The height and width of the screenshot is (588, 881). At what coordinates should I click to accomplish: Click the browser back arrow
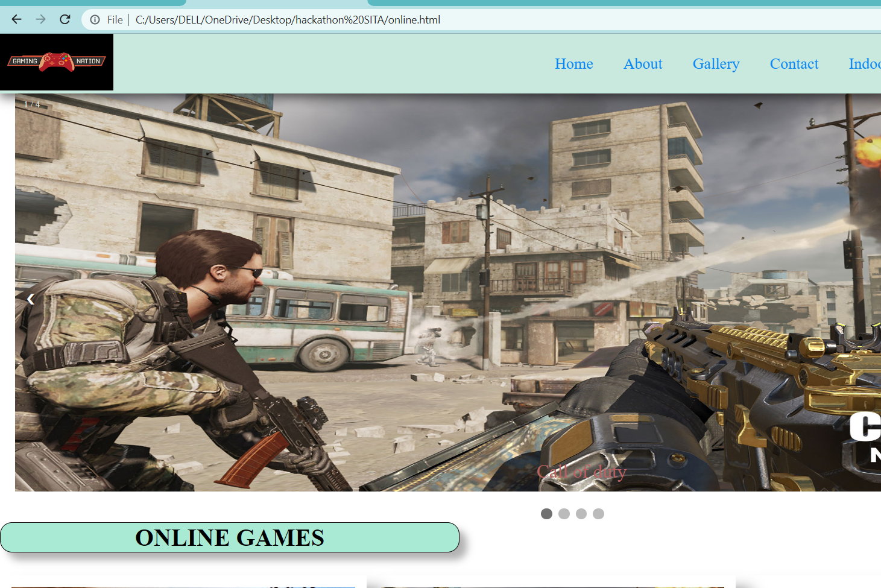[x=17, y=19]
